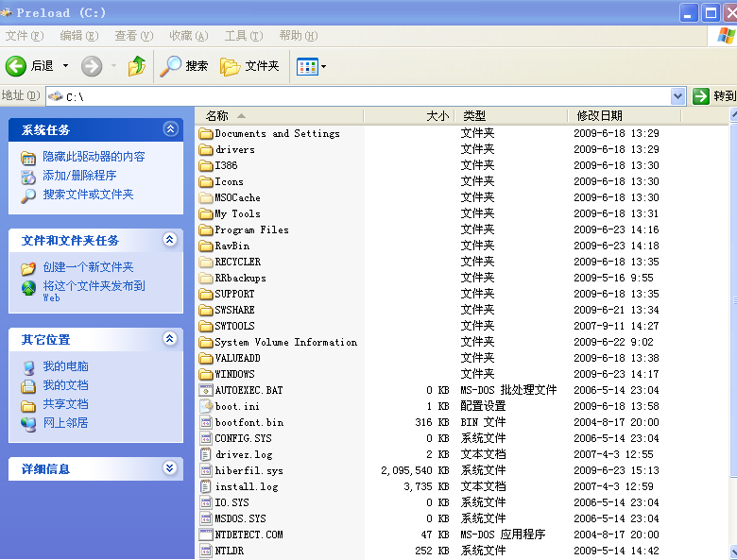The width and height of the screenshot is (737, 560).
Task: Click the Back (后退) arrow icon
Action: [x=16, y=65]
